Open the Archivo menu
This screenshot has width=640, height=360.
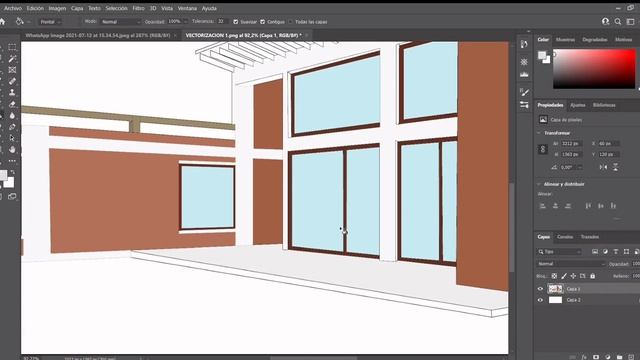tap(13, 8)
